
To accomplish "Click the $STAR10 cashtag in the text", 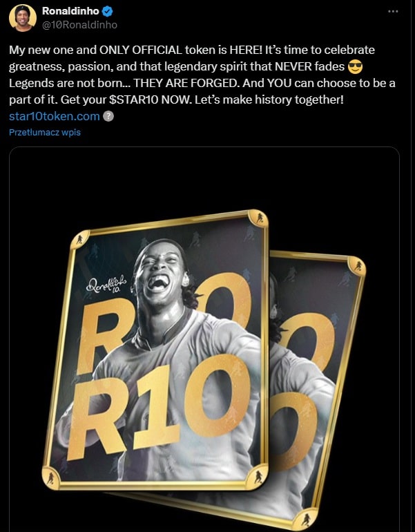I will (134, 99).
